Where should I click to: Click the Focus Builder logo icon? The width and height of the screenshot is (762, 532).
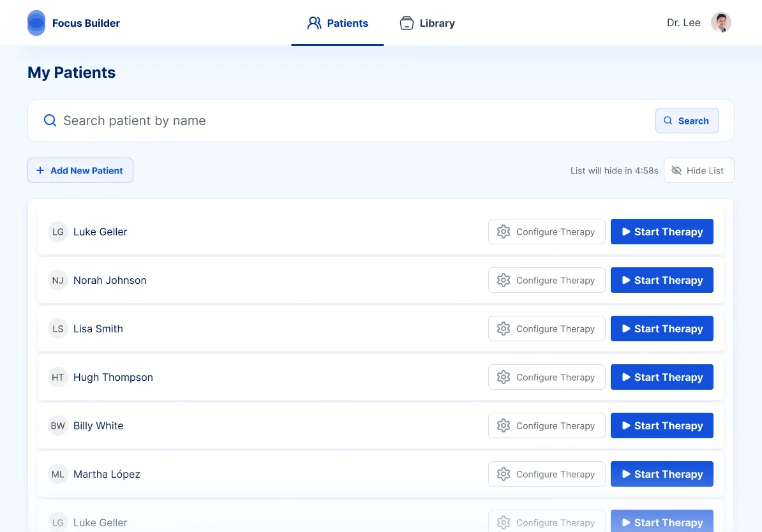(36, 22)
